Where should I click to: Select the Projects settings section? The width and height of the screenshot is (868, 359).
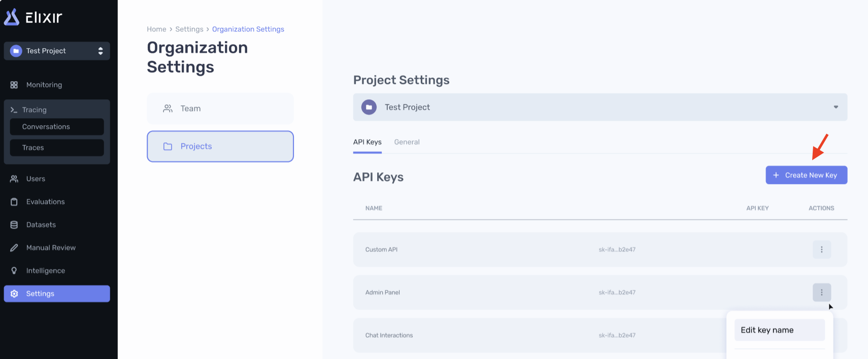pyautogui.click(x=220, y=147)
